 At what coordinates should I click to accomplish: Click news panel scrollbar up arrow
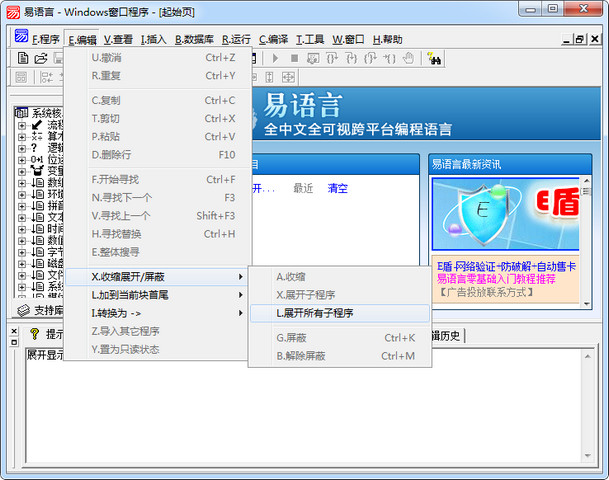(x=586, y=181)
